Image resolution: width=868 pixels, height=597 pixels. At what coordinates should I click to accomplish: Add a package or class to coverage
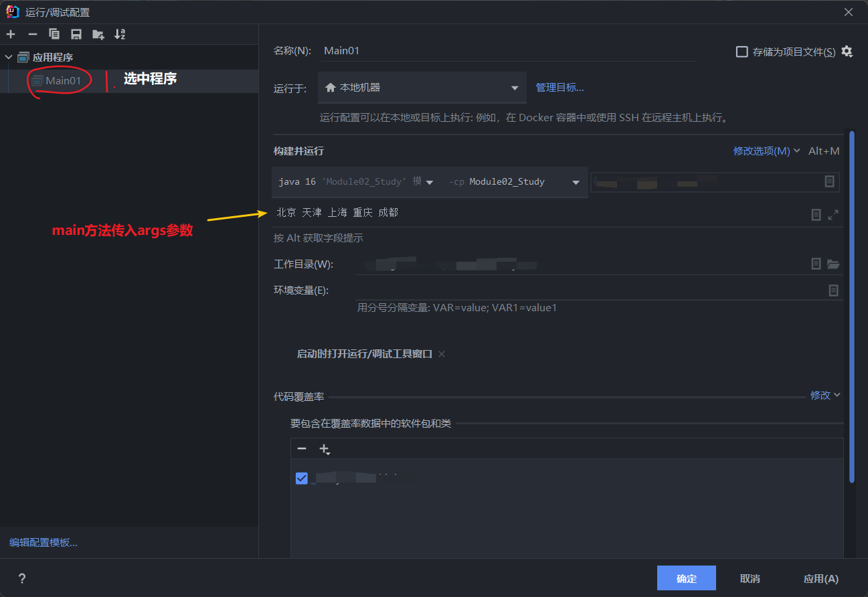(x=325, y=450)
